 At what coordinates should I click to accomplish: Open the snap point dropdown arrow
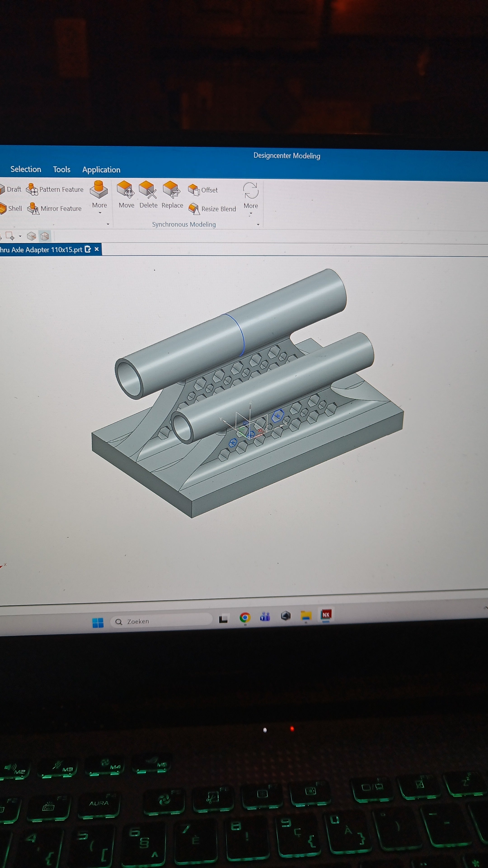tap(20, 236)
